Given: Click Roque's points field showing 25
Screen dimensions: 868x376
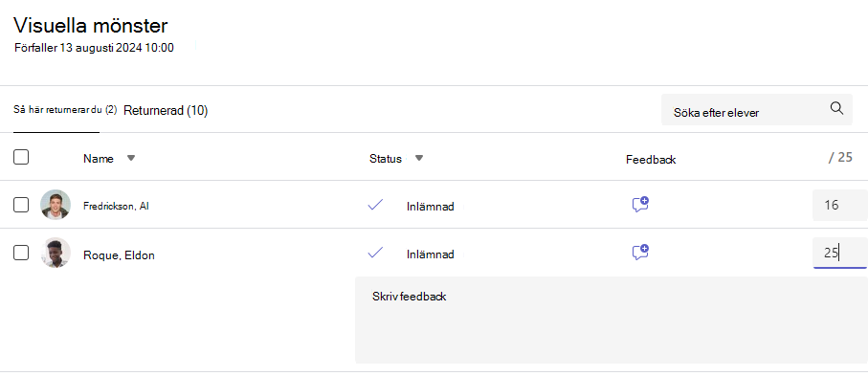Looking at the screenshot, I should point(839,254).
